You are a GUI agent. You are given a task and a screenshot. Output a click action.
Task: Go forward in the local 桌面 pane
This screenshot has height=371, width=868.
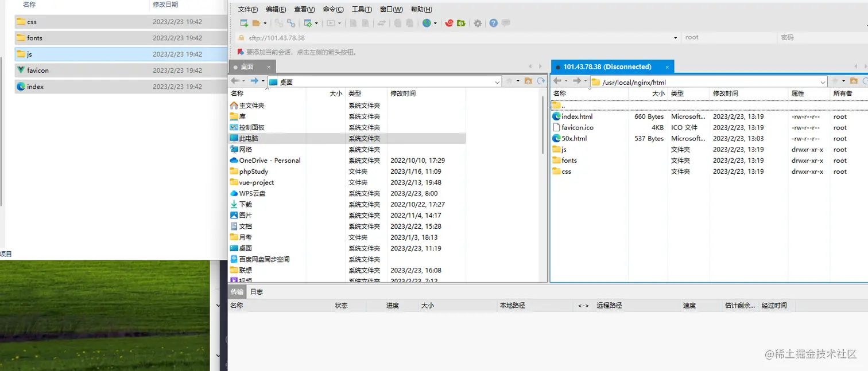(254, 81)
